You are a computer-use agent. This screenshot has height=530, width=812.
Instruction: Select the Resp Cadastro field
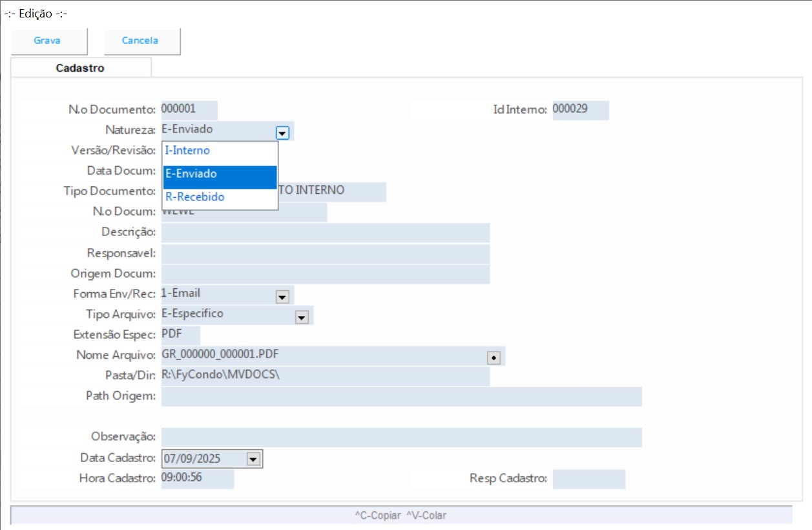point(588,479)
